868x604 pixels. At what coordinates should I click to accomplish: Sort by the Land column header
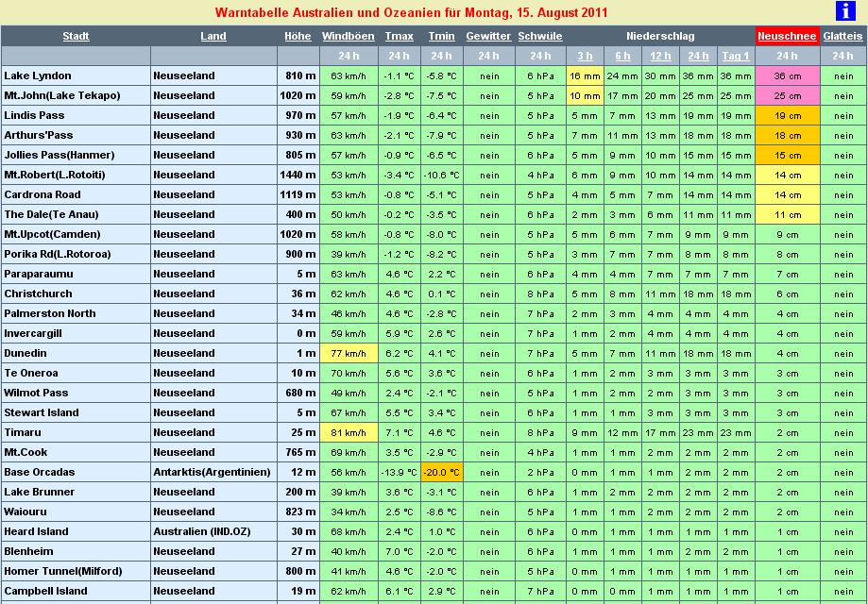tap(213, 36)
